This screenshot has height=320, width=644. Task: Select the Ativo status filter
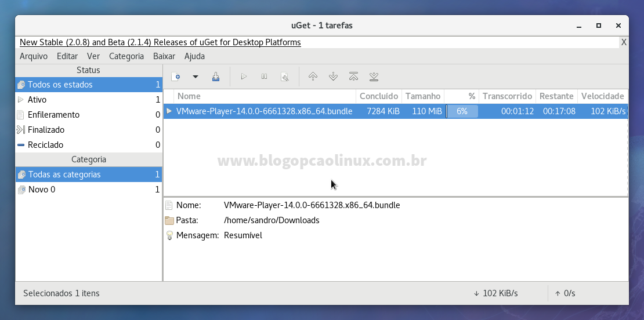(x=89, y=100)
